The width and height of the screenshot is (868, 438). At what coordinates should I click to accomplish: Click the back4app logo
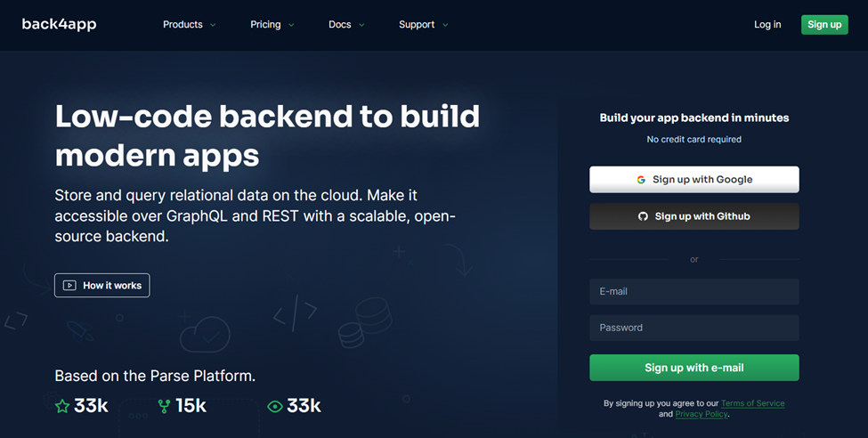[x=60, y=24]
